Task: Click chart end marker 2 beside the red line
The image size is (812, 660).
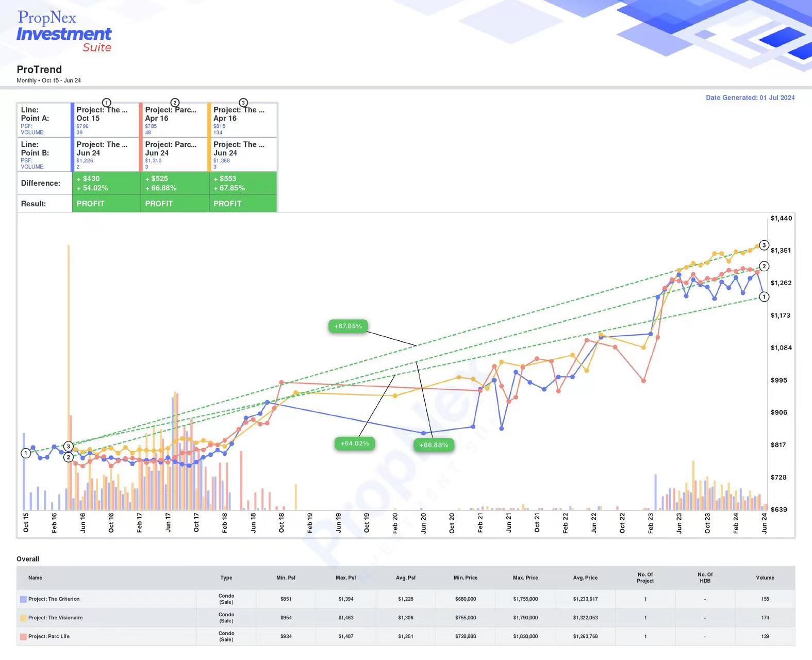Action: click(x=764, y=266)
